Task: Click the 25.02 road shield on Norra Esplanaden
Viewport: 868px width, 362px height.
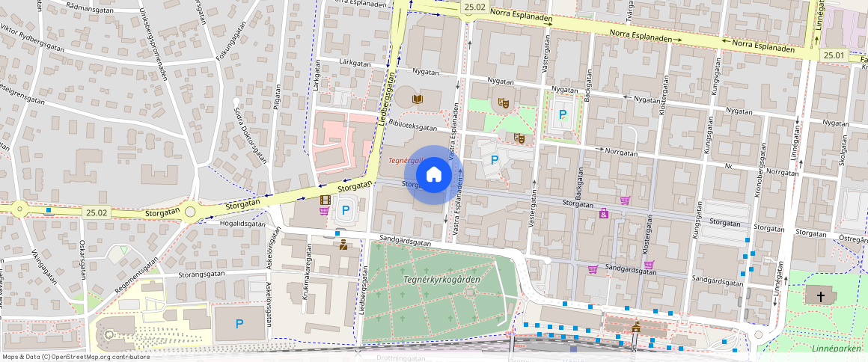Action: coord(474,7)
